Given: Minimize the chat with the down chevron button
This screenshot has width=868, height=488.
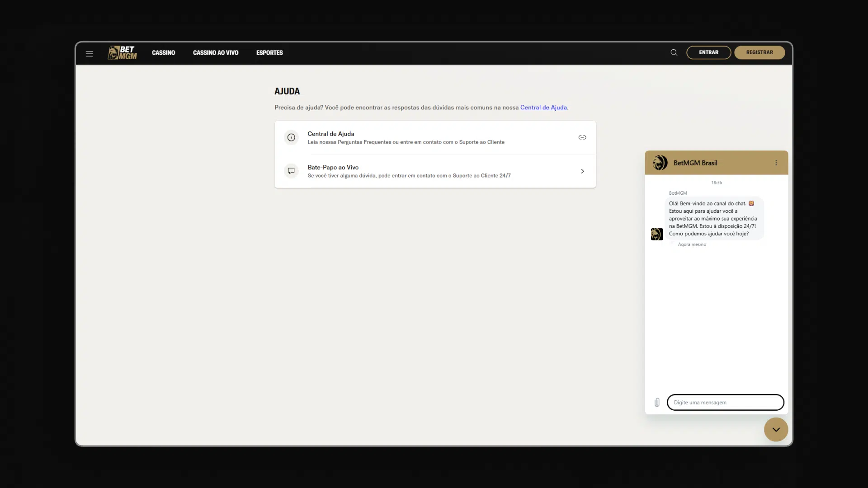Looking at the screenshot, I should 776,429.
